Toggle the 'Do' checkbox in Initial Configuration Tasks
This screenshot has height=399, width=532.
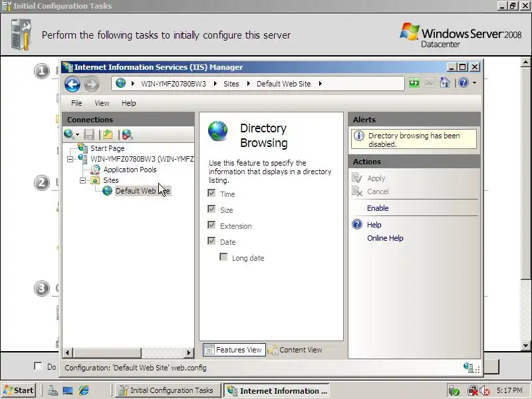click(39, 366)
